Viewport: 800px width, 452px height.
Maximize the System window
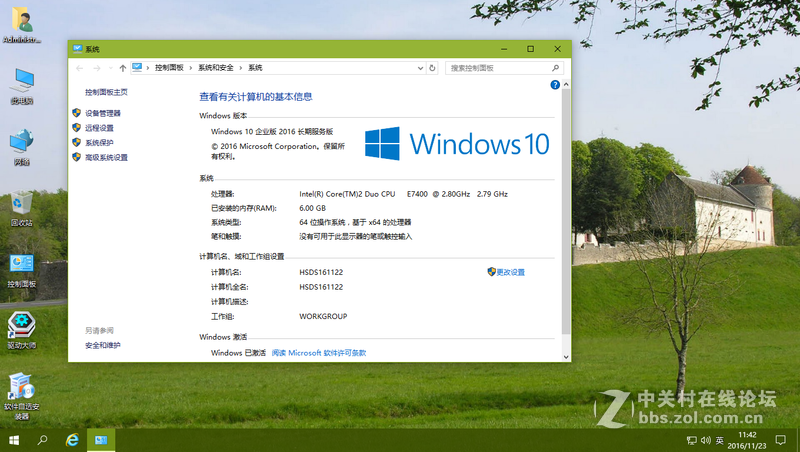click(x=531, y=49)
